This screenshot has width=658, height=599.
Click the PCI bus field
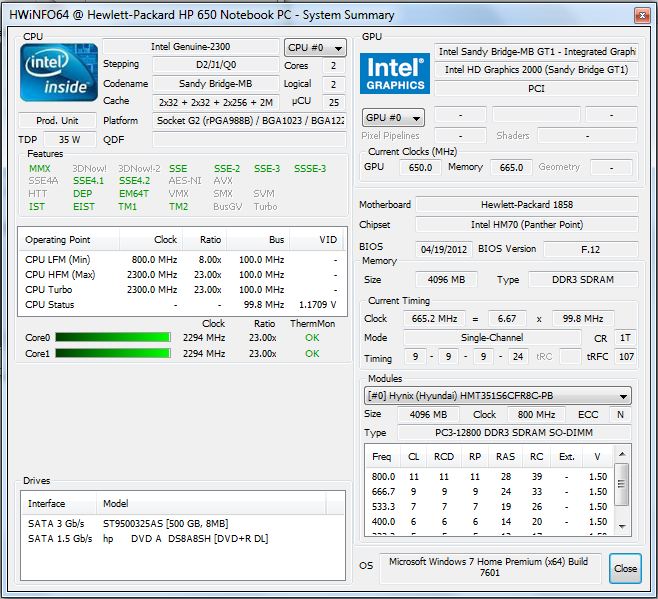point(536,89)
